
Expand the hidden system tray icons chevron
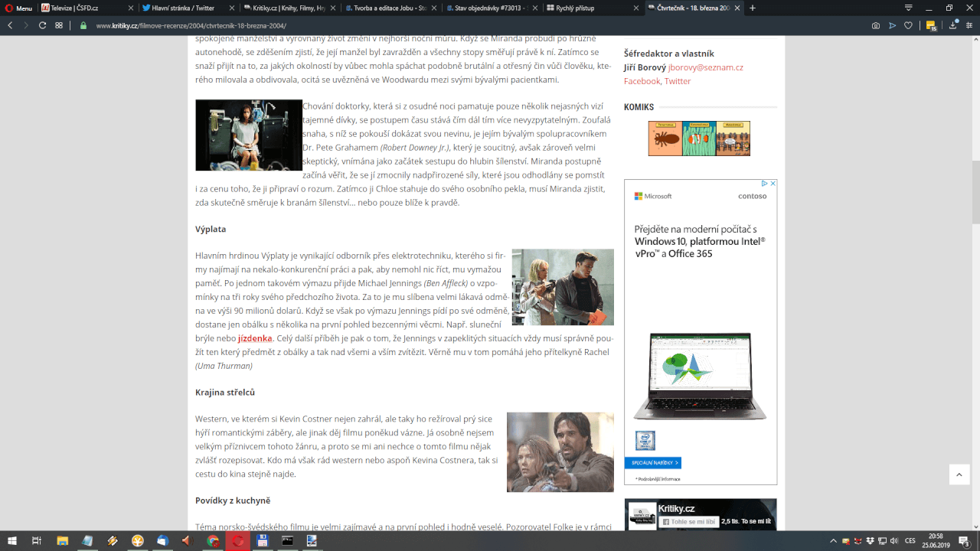(834, 541)
